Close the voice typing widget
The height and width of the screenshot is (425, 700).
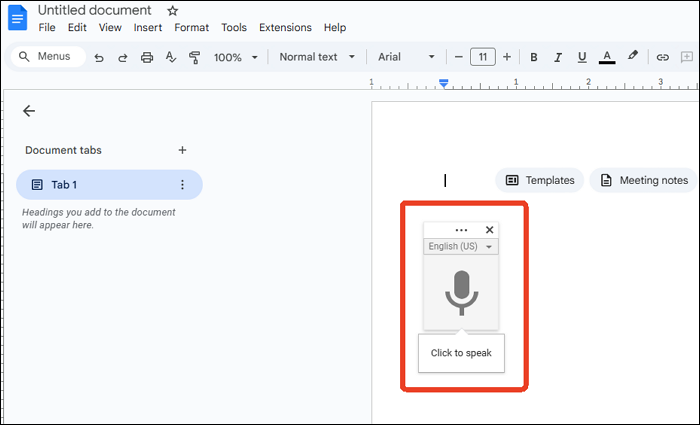pyautogui.click(x=489, y=230)
